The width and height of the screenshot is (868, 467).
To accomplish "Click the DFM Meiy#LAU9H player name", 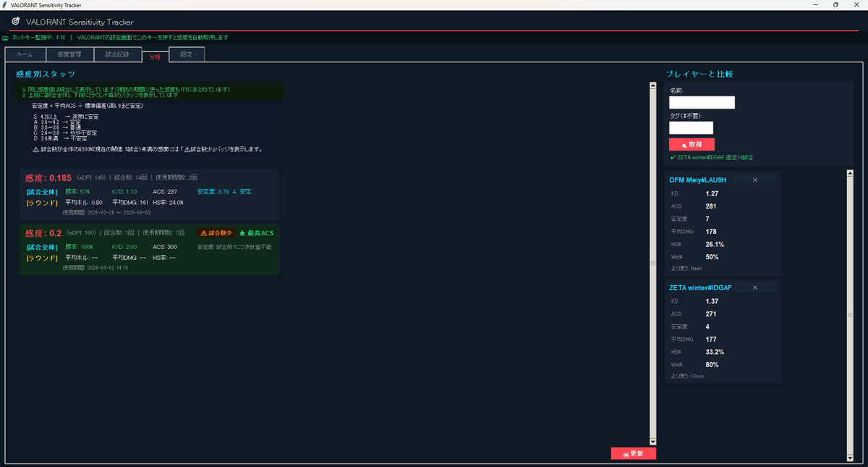I will (x=698, y=180).
